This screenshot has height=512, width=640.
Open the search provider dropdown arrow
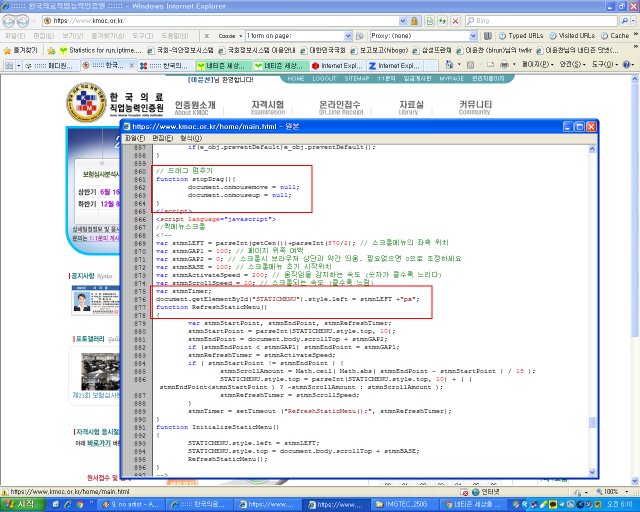click(635, 21)
